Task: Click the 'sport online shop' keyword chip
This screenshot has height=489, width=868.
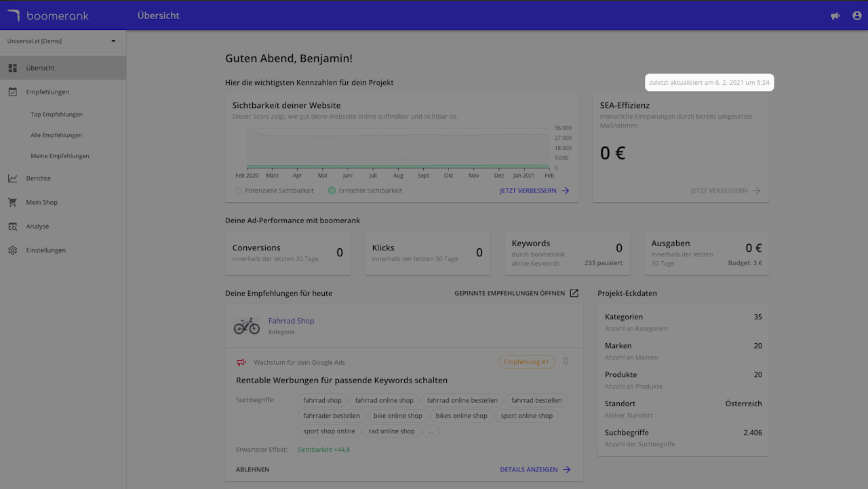Action: click(527, 416)
